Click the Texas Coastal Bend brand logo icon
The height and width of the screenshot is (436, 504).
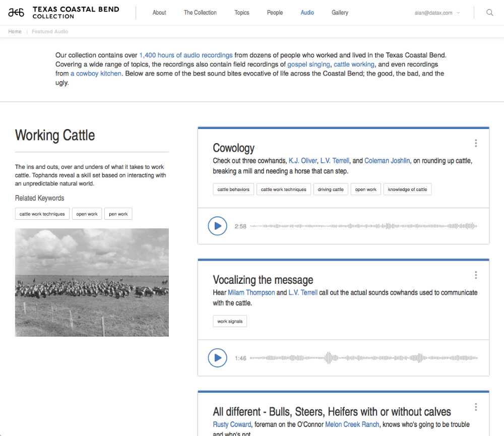tap(16, 13)
